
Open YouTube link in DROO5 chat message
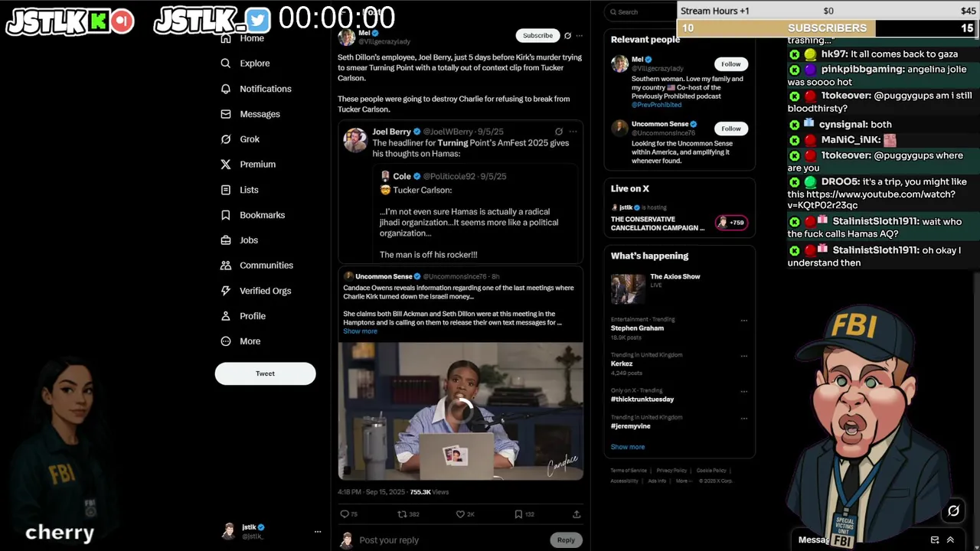point(871,200)
